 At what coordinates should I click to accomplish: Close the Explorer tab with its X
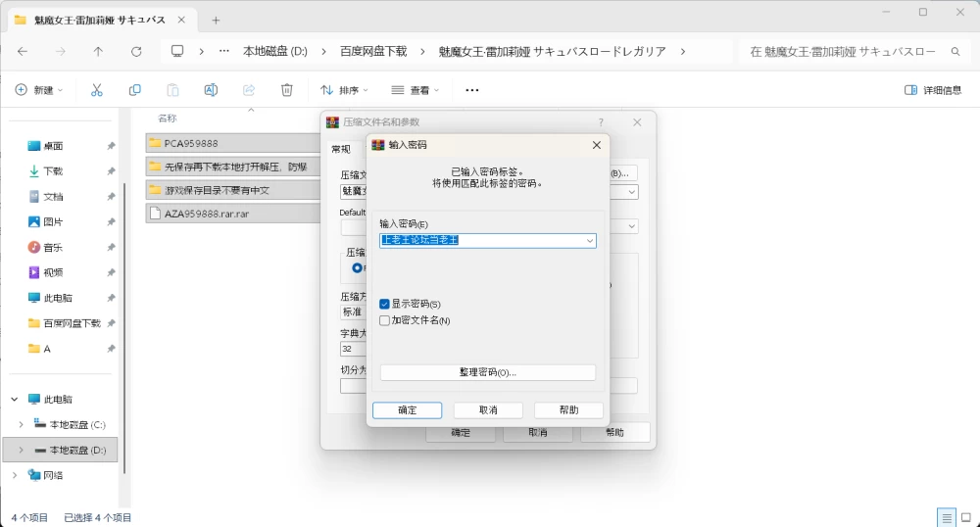(x=181, y=20)
